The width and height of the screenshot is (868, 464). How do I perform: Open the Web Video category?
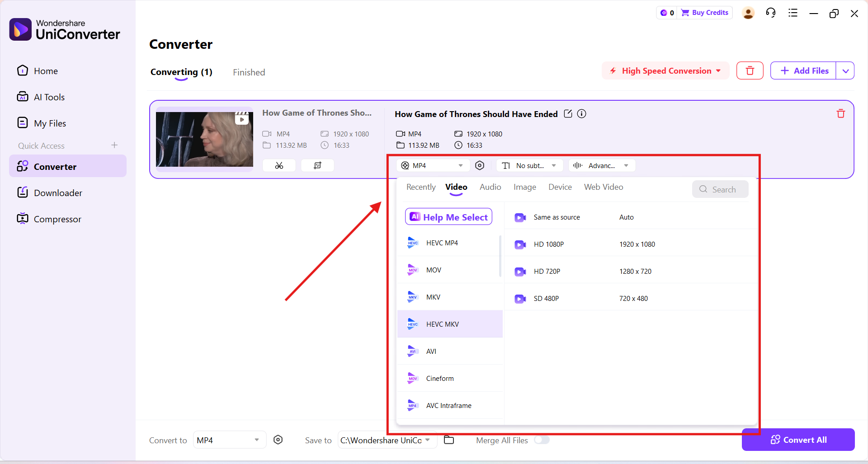(604, 187)
